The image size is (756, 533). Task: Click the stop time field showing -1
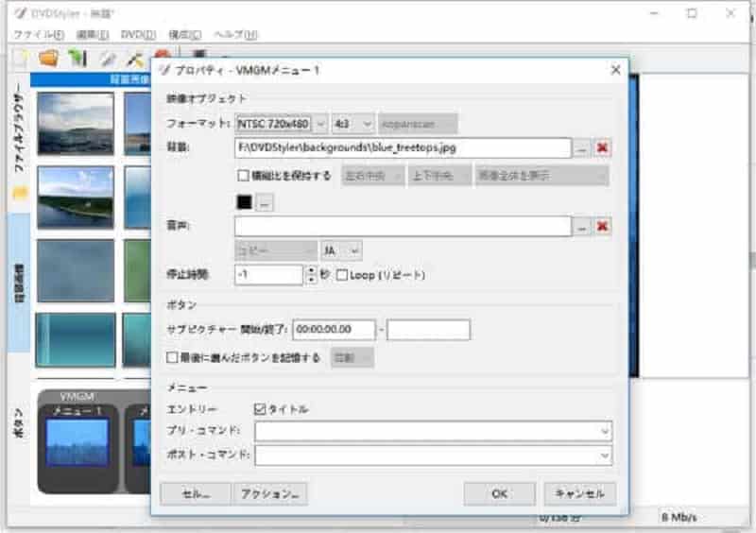(x=269, y=275)
